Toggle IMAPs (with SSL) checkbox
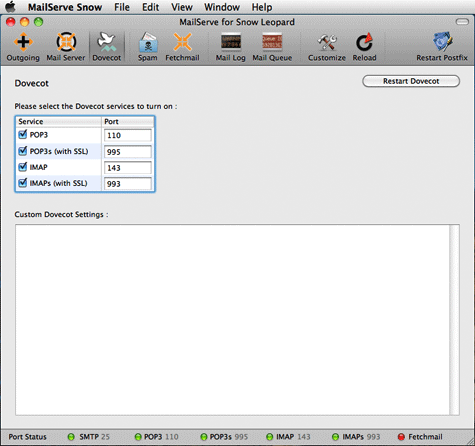The image size is (475, 446). click(x=23, y=183)
